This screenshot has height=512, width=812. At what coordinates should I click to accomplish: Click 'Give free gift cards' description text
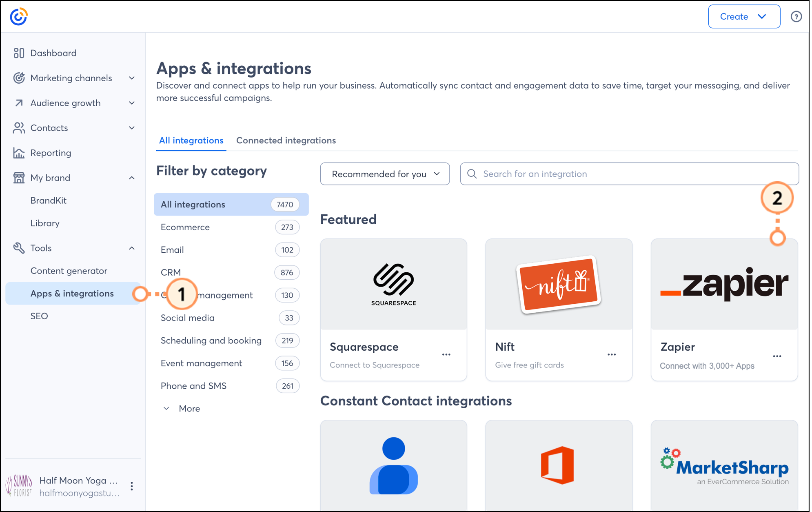click(x=529, y=365)
